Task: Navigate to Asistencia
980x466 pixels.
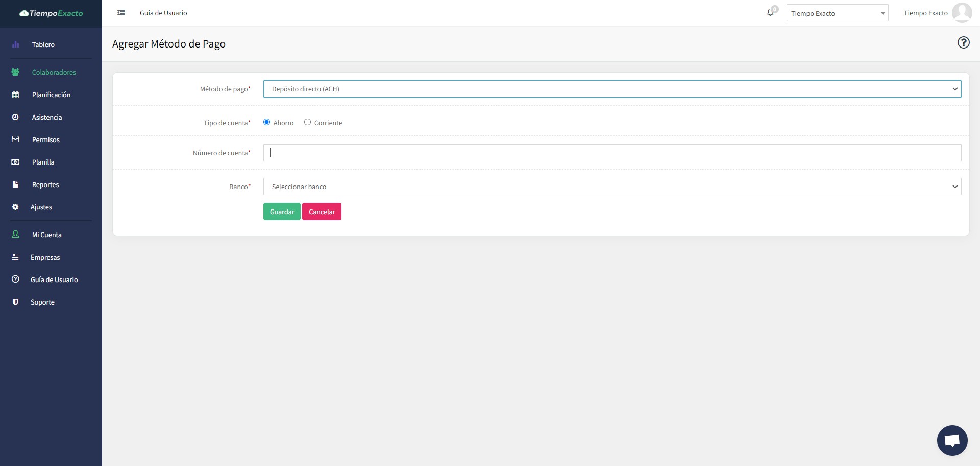Action: (x=47, y=117)
